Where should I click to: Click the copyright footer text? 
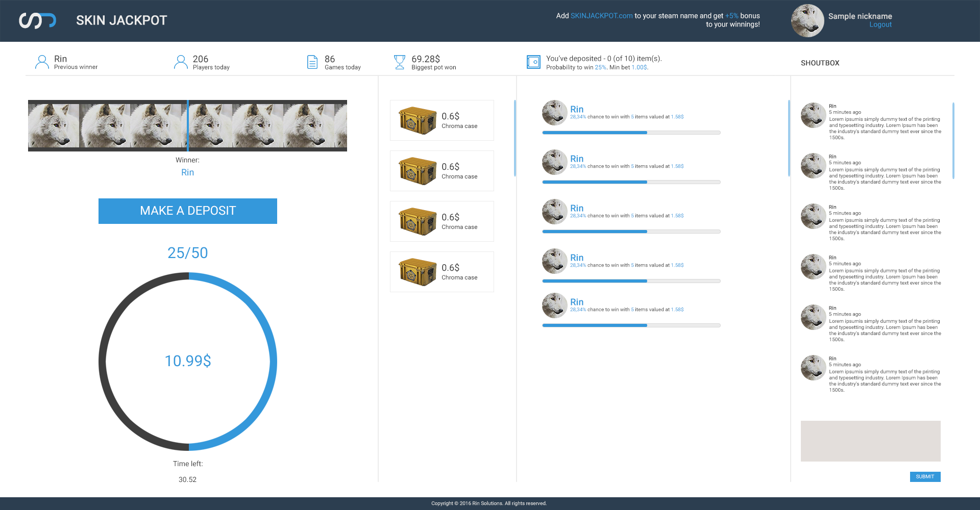pyautogui.click(x=489, y=503)
